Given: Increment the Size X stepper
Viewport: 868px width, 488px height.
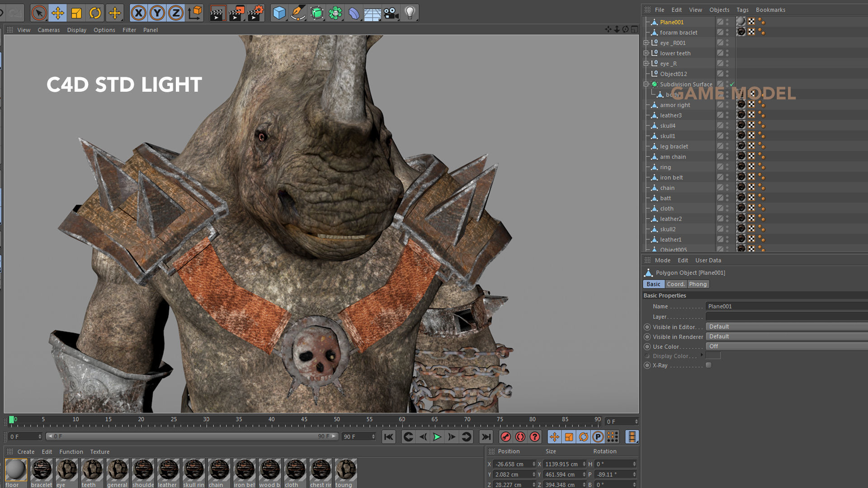Looking at the screenshot, I should pos(584,462).
